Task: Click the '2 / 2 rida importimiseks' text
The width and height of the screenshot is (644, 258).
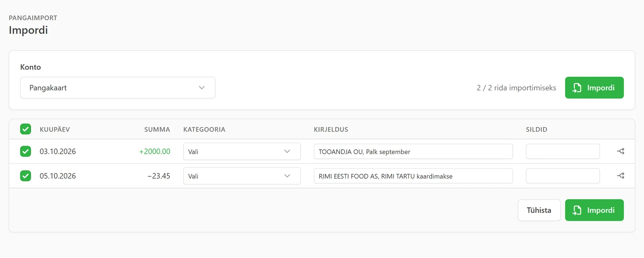Action: click(x=516, y=88)
